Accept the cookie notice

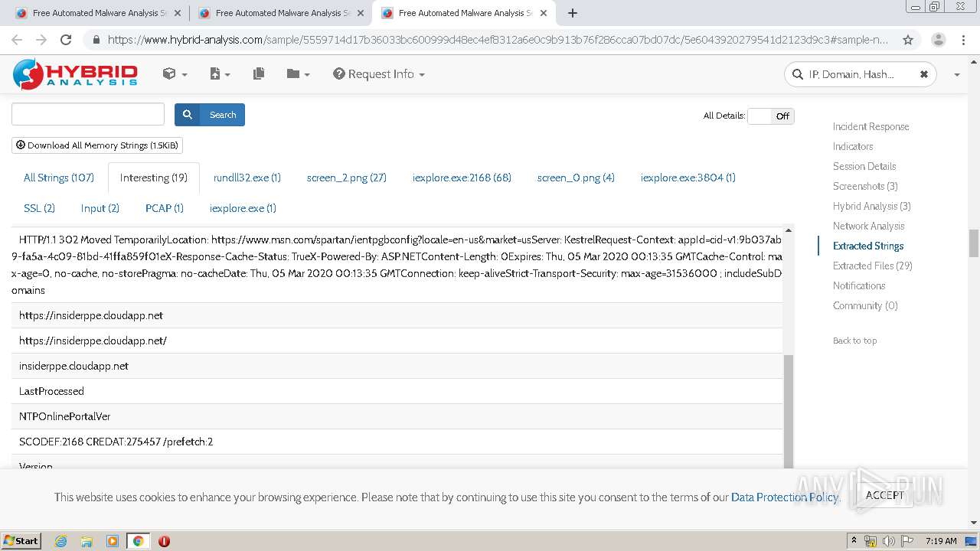885,495
